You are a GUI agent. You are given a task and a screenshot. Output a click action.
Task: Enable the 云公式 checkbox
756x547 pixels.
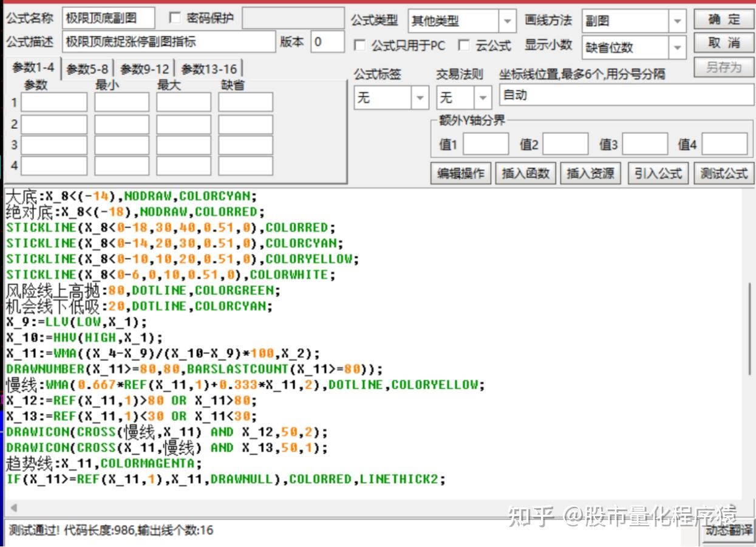click(x=464, y=46)
